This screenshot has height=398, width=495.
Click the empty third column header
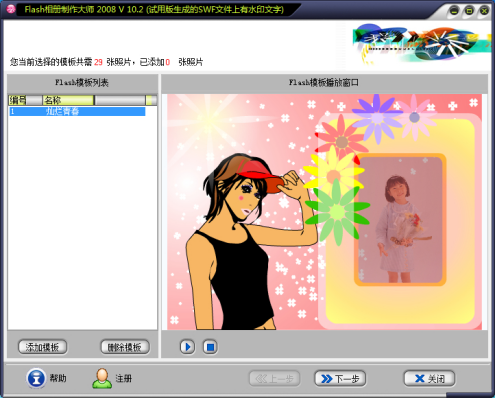click(120, 100)
